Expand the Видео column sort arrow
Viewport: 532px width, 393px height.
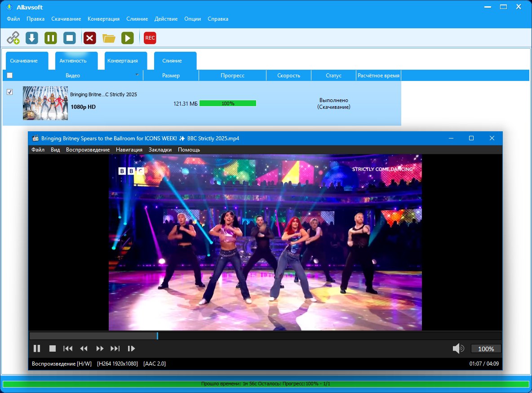pos(137,75)
